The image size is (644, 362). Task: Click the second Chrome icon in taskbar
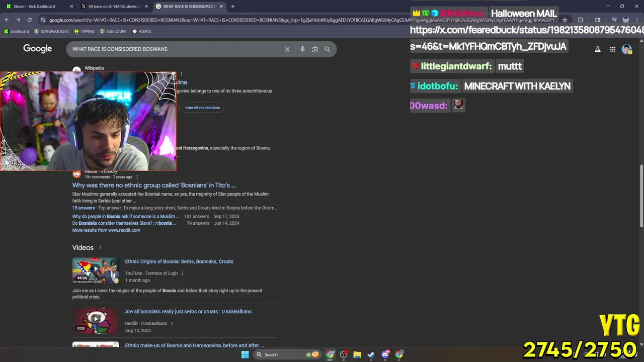click(399, 354)
